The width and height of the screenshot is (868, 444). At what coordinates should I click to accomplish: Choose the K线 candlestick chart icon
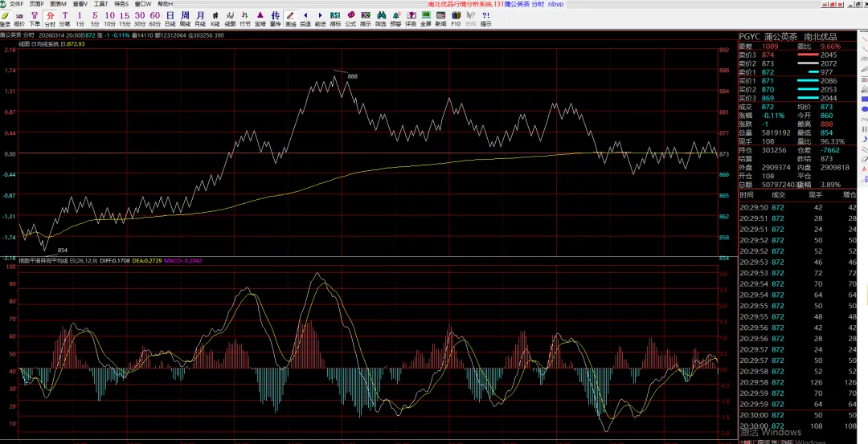click(215, 18)
